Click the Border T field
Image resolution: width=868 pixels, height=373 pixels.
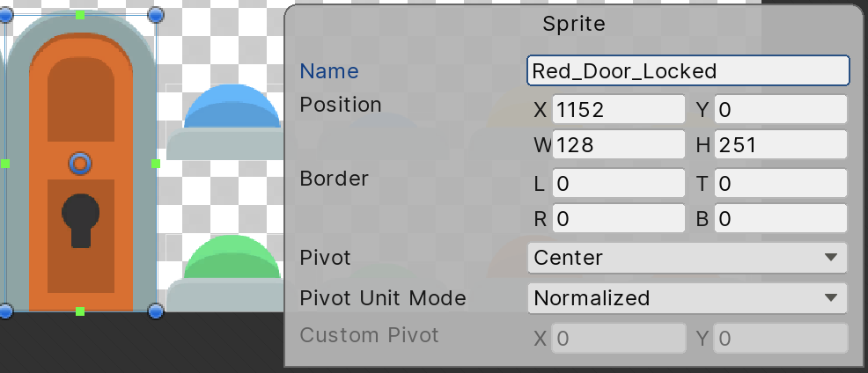tap(780, 184)
